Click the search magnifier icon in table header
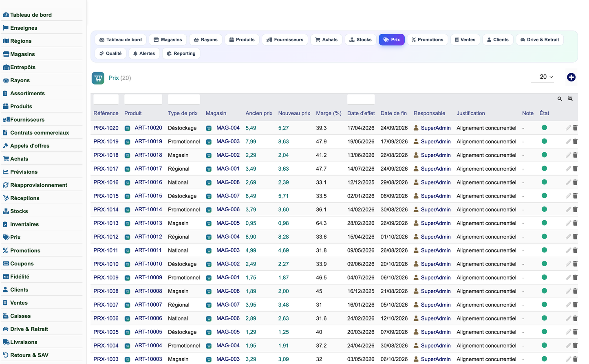The width and height of the screenshot is (589, 364). pos(560,99)
